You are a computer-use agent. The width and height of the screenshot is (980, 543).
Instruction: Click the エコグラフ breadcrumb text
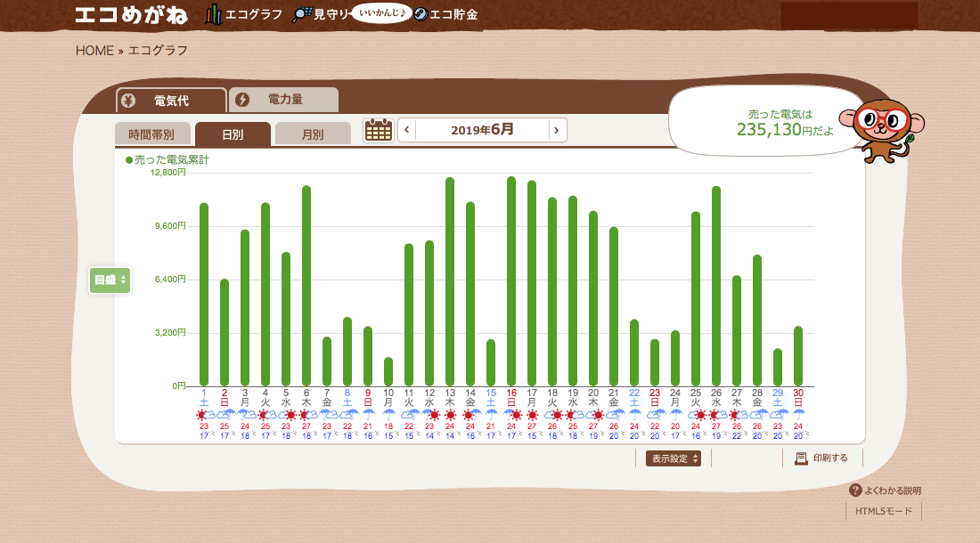click(158, 51)
